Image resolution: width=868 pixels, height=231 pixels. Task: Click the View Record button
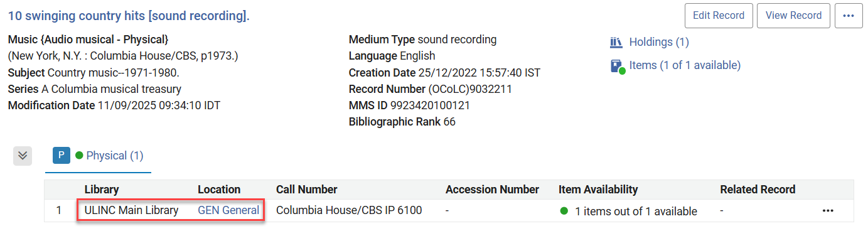click(793, 16)
